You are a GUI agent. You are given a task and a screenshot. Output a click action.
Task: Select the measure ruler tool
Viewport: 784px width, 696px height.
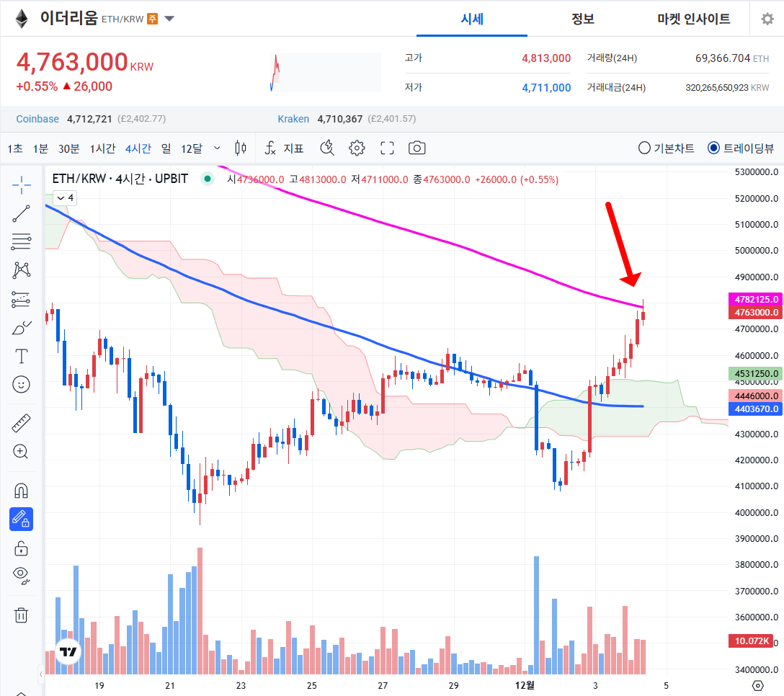click(22, 423)
